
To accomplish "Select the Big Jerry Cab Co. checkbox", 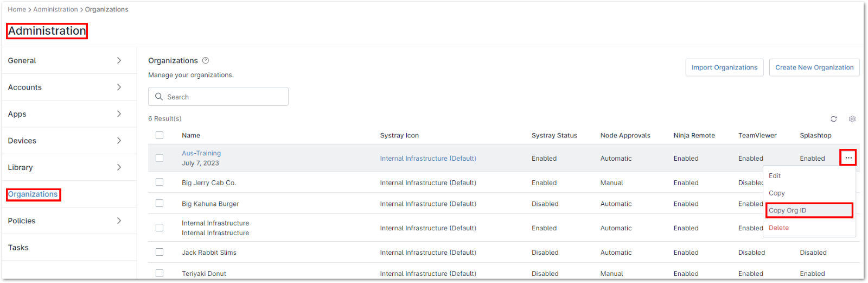I will (159, 183).
